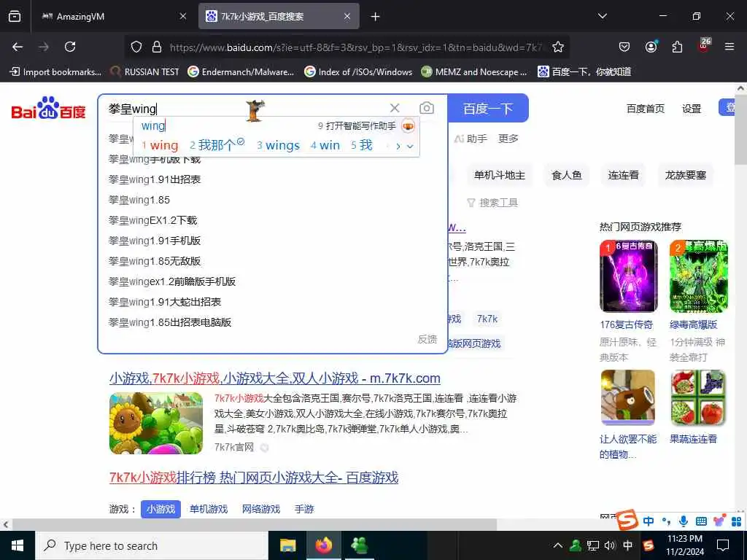Open Firefox account icon

click(651, 47)
